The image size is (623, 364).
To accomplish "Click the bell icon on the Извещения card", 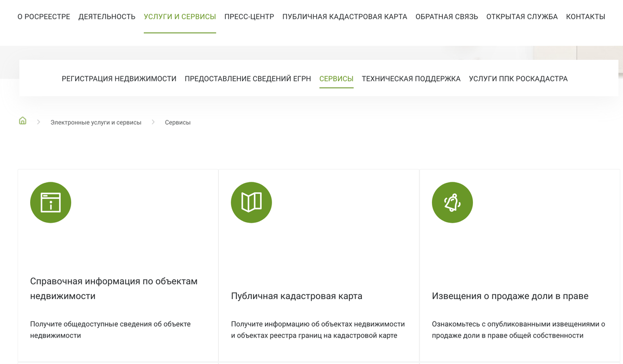I will click(x=452, y=202).
